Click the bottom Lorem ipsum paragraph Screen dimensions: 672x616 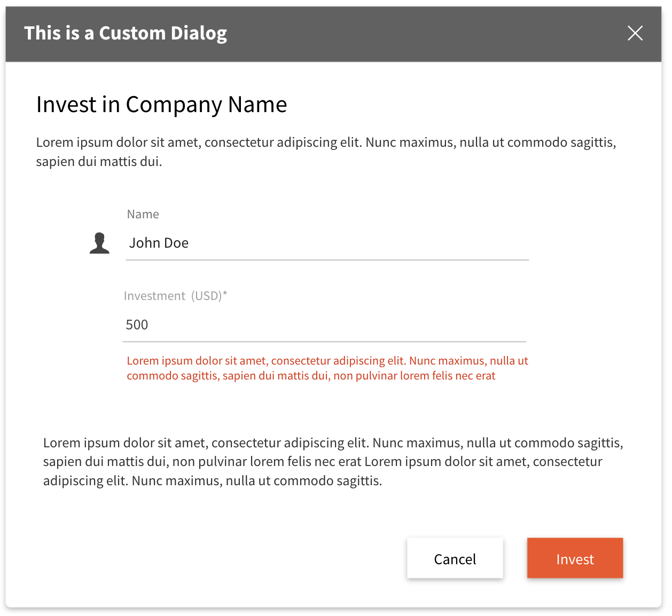tap(333, 462)
